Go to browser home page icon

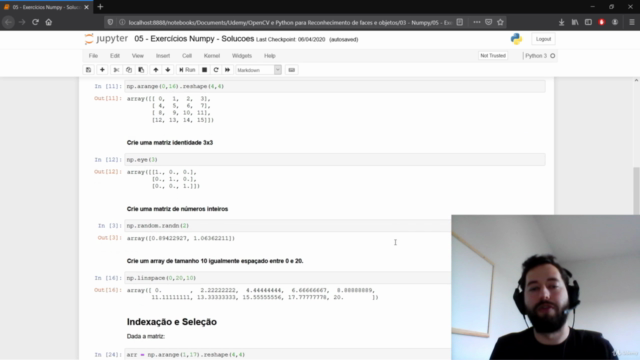pos(49,22)
